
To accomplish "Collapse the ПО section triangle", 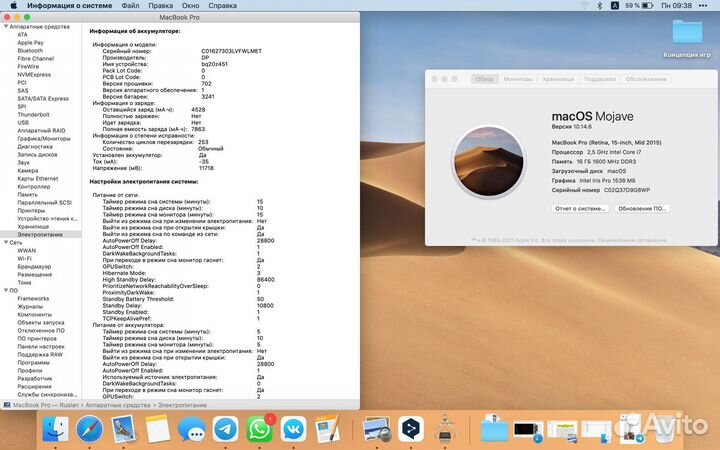I will click(x=6, y=290).
